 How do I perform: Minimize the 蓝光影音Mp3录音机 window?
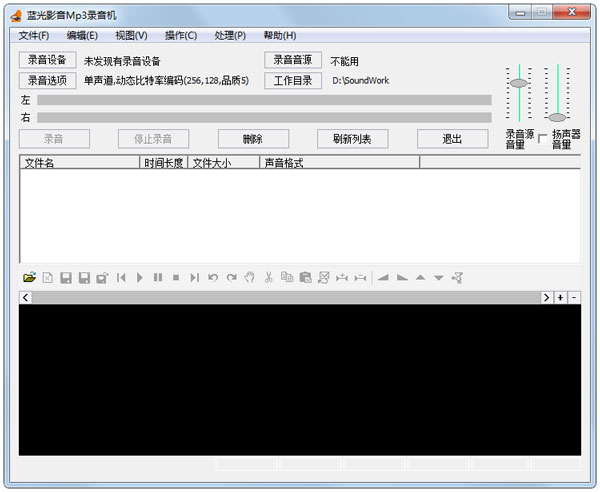pyautogui.click(x=520, y=12)
